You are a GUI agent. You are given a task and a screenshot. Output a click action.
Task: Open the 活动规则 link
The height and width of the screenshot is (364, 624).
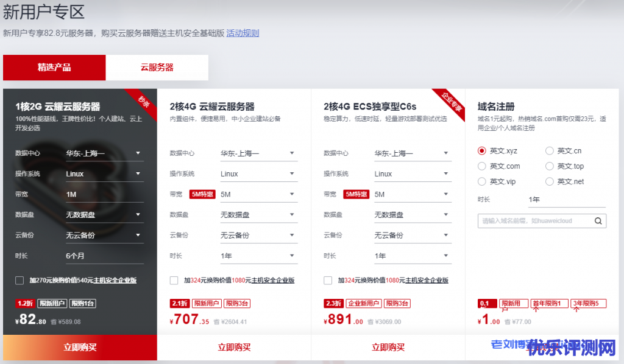pos(243,33)
